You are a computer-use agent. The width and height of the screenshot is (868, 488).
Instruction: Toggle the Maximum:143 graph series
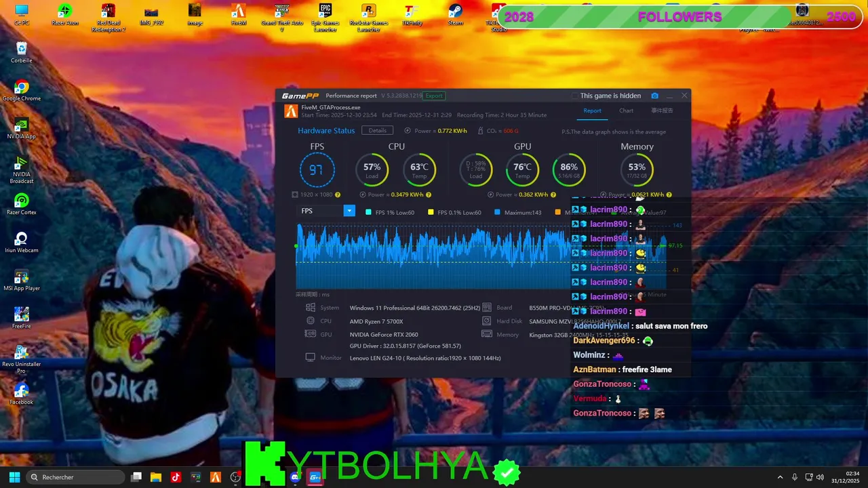[x=517, y=212]
